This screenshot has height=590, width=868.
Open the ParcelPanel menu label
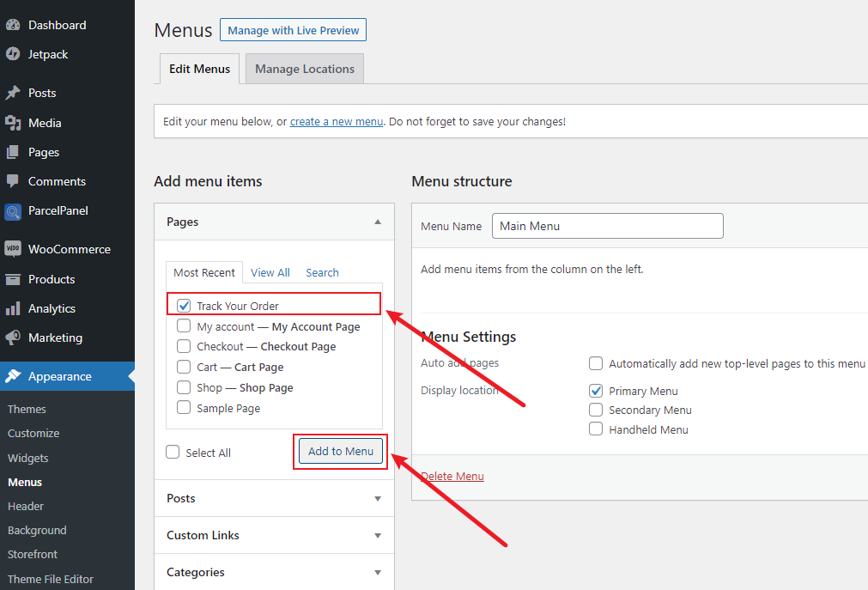[58, 210]
